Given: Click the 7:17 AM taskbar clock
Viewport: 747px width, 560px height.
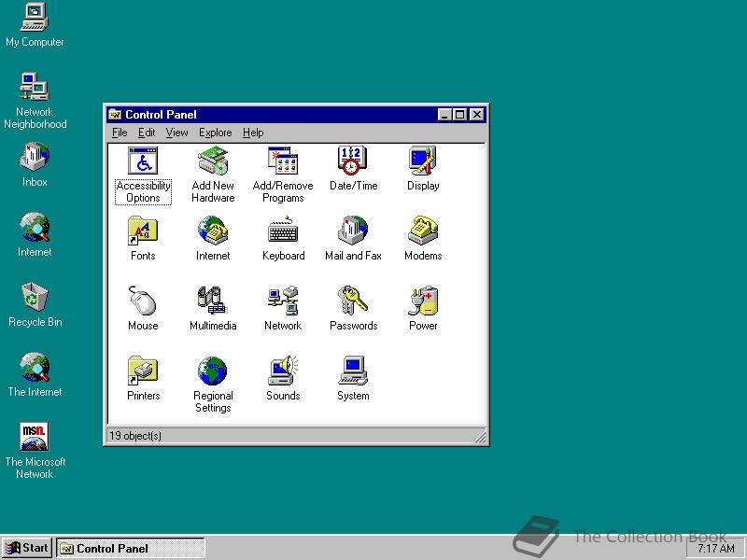Looking at the screenshot, I should (x=715, y=549).
